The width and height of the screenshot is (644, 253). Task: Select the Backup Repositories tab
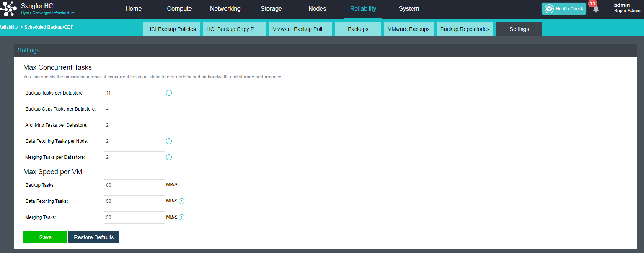point(465,29)
